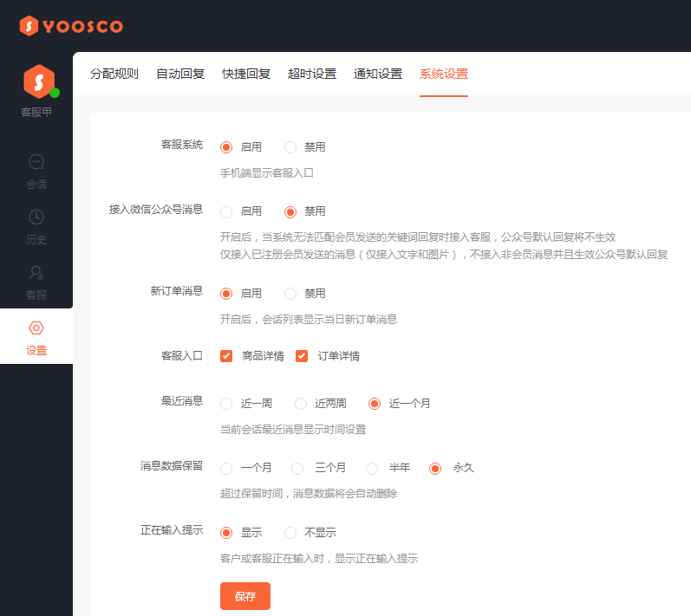Switch to the 快捷回复 tab
This screenshot has height=616, width=691.
[246, 74]
